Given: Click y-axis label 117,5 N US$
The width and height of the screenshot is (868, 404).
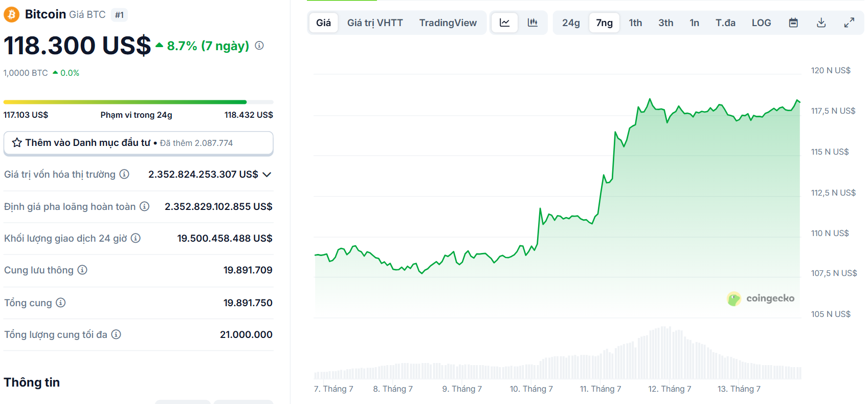Looking at the screenshot, I should click(x=833, y=111).
